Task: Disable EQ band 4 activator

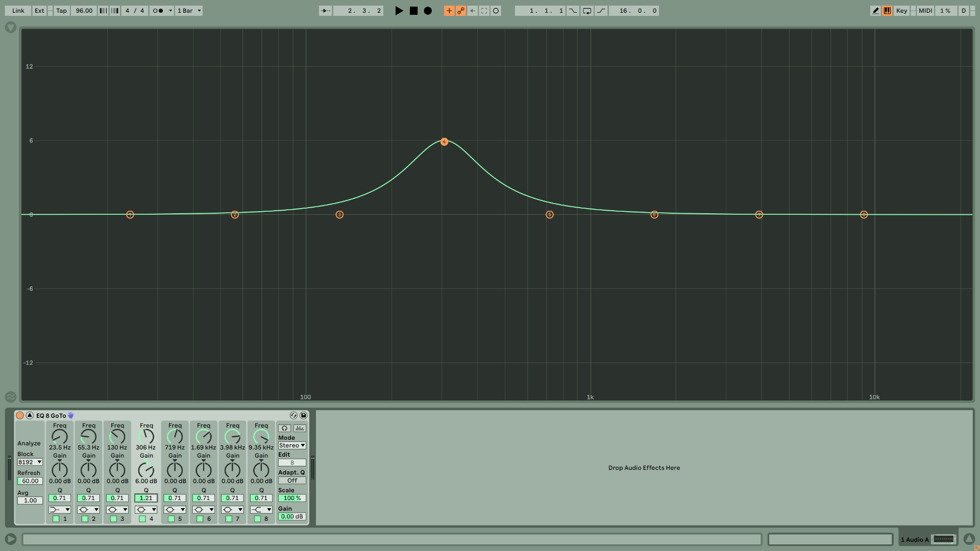Action: click(x=142, y=519)
